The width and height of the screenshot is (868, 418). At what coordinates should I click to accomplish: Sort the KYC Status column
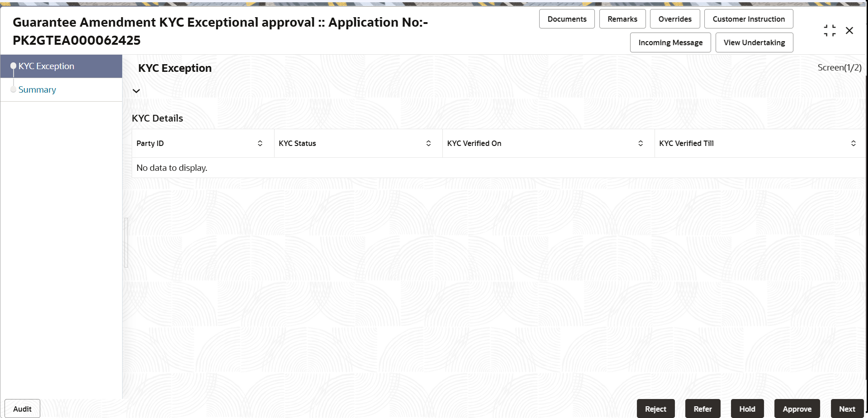point(428,143)
